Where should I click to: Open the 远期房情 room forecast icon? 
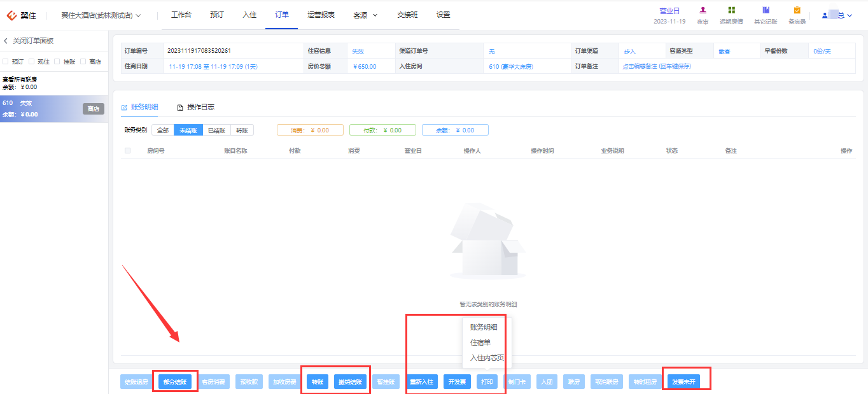(731, 10)
